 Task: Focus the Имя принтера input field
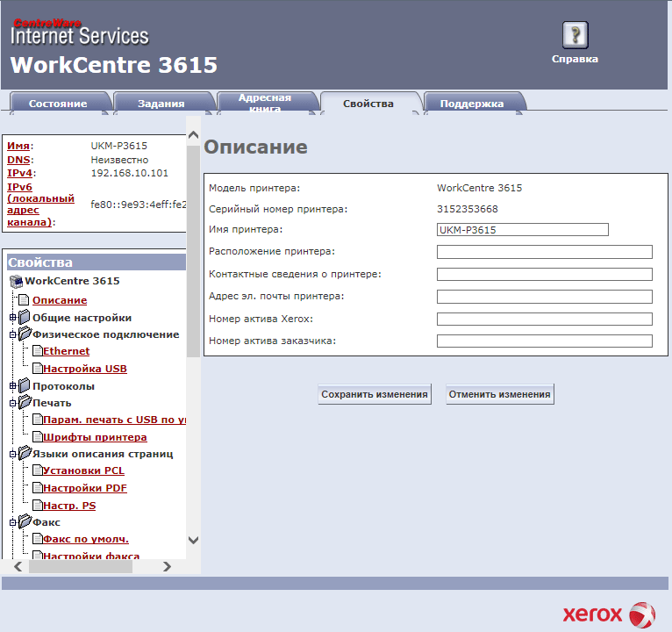point(523,230)
